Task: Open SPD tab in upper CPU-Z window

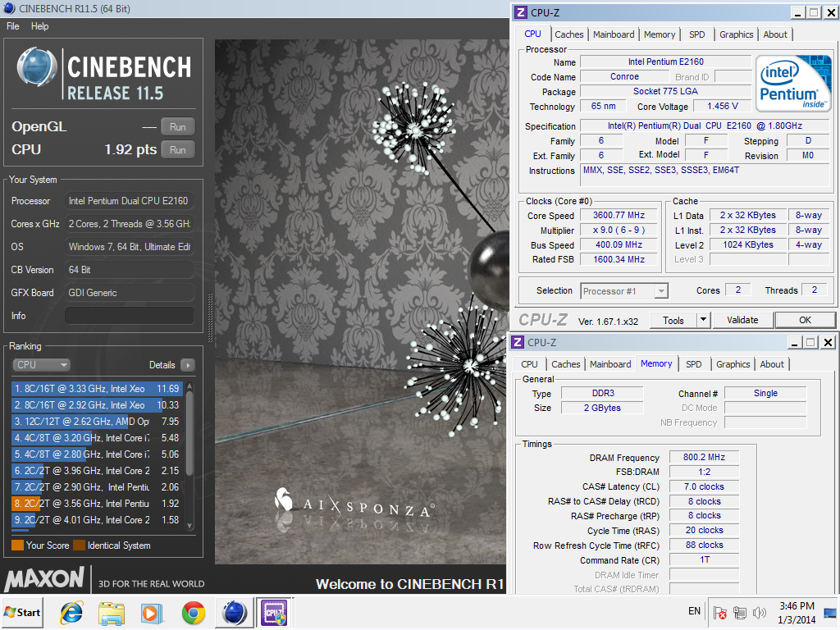Action: click(x=697, y=34)
